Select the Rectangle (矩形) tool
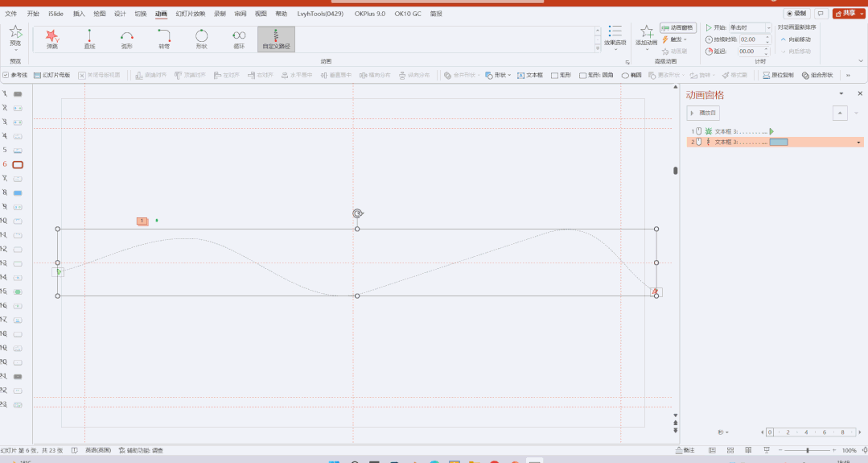This screenshot has width=868, height=463. point(561,76)
